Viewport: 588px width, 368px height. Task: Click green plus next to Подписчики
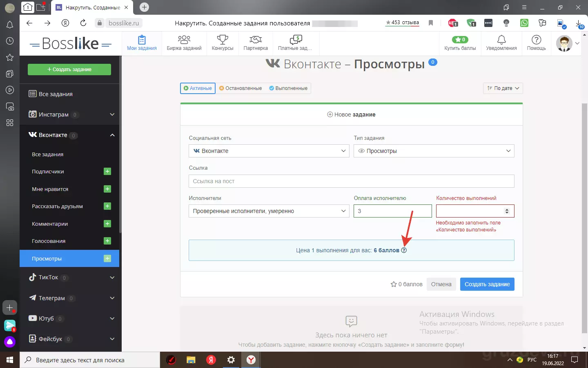pyautogui.click(x=107, y=171)
